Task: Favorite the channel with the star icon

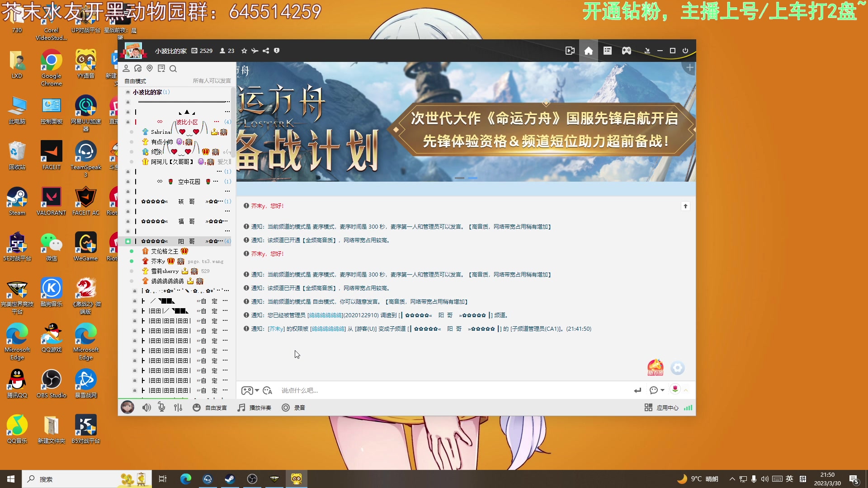Action: [244, 51]
